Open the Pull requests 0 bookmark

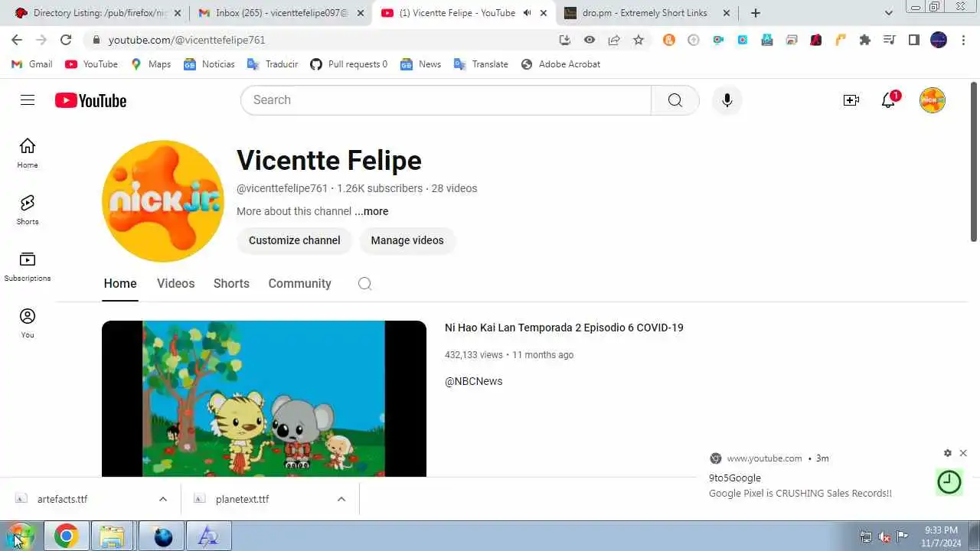click(x=348, y=64)
